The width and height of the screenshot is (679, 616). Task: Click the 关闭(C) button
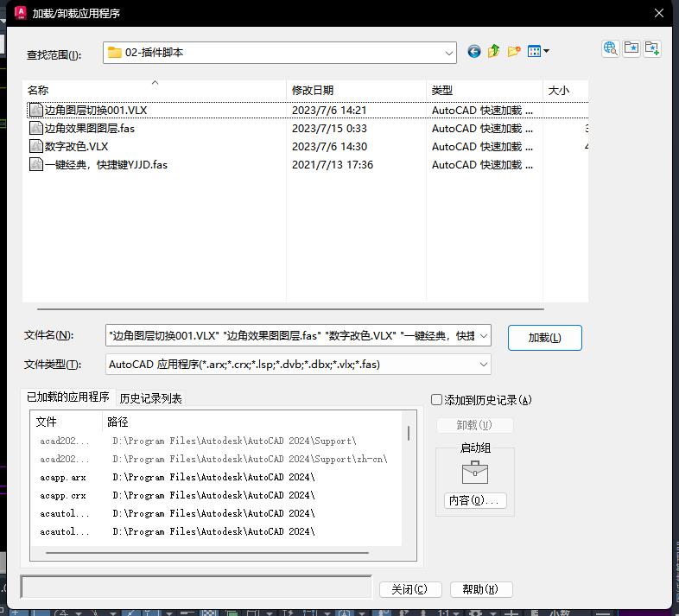tap(409, 589)
